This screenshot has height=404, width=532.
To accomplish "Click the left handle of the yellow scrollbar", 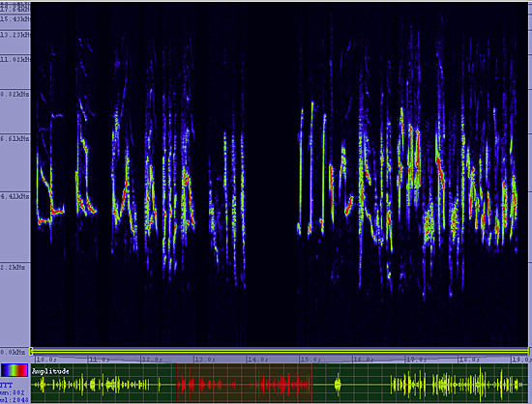I will (31, 351).
